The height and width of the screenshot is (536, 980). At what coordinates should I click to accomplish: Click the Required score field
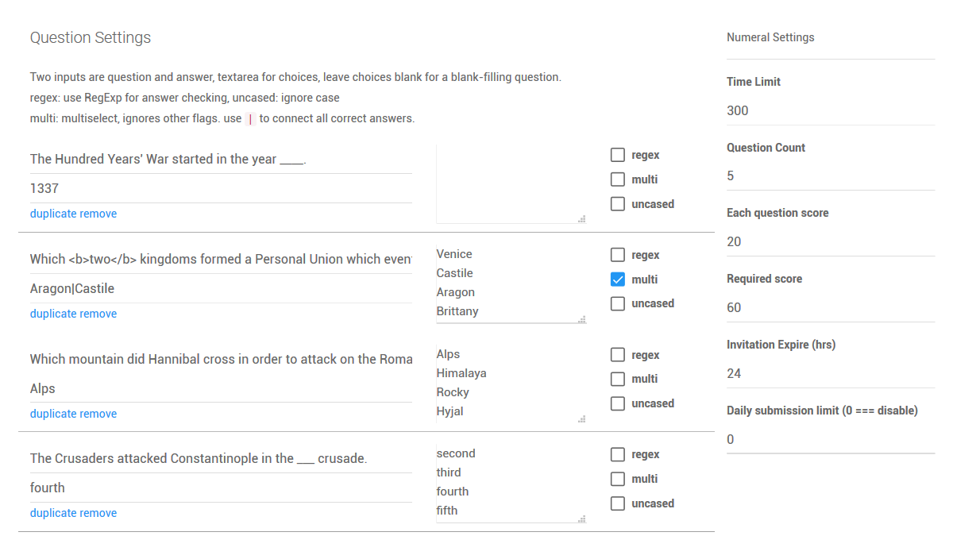click(830, 307)
